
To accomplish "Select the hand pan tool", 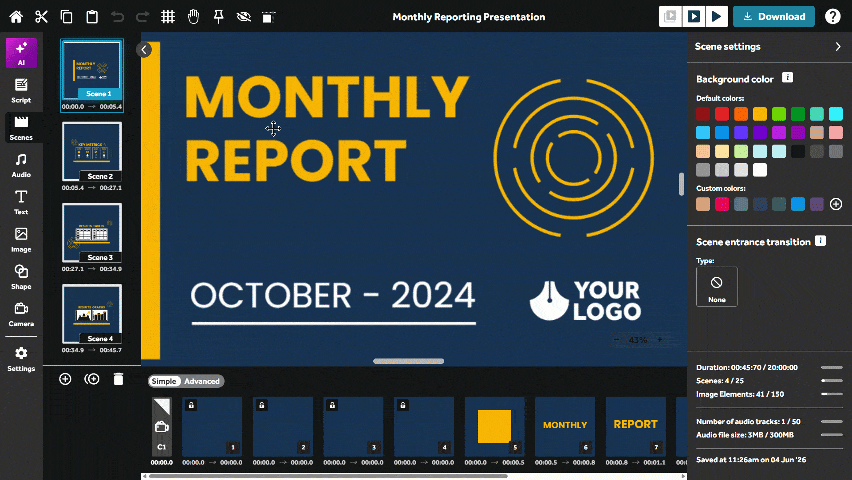I will (x=193, y=17).
